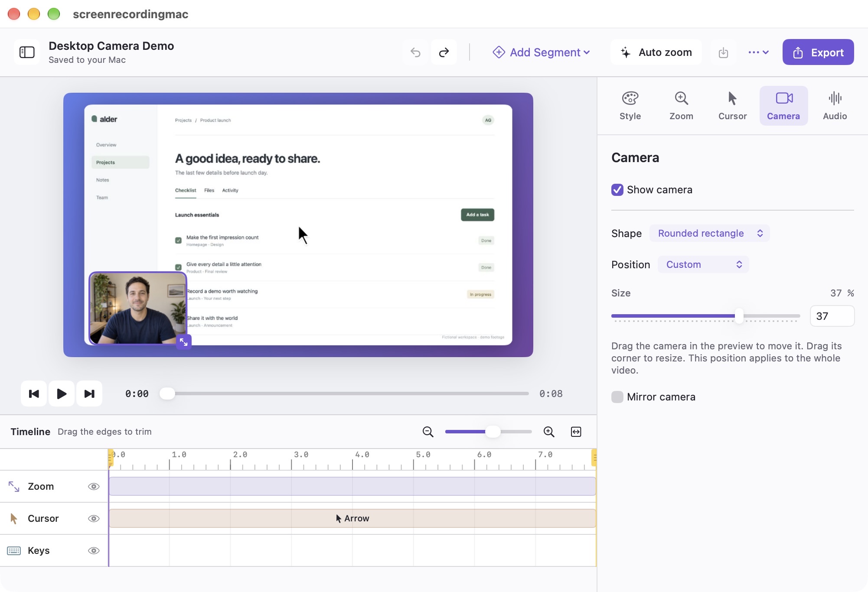Viewport: 868px width, 592px height.
Task: Toggle the sidebar panel icon
Action: (27, 52)
